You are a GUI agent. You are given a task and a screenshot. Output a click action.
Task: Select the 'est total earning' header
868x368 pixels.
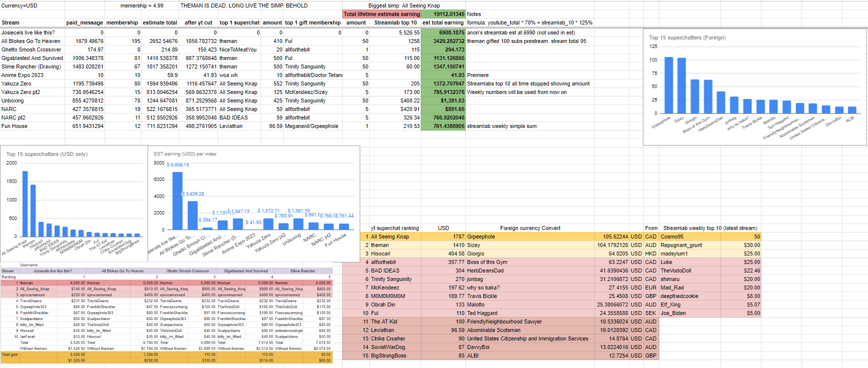coord(443,22)
